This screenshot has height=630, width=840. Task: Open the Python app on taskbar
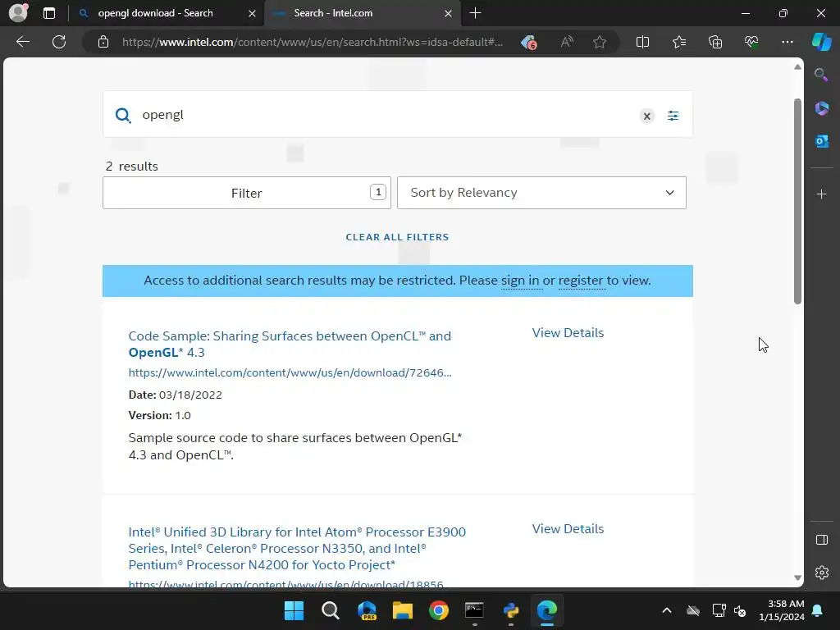tap(511, 610)
